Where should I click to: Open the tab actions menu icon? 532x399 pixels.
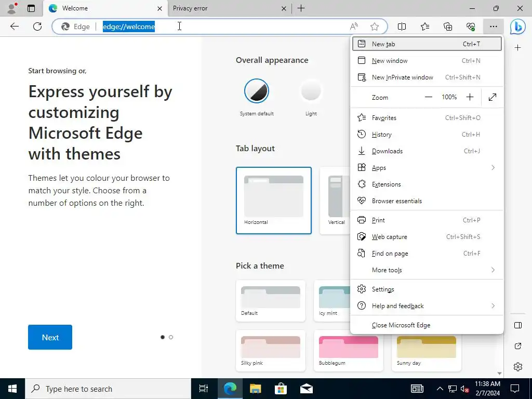coord(31,8)
